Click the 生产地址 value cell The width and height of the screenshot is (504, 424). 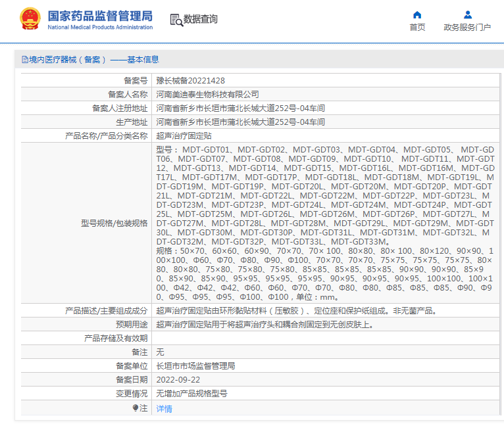click(x=326, y=122)
